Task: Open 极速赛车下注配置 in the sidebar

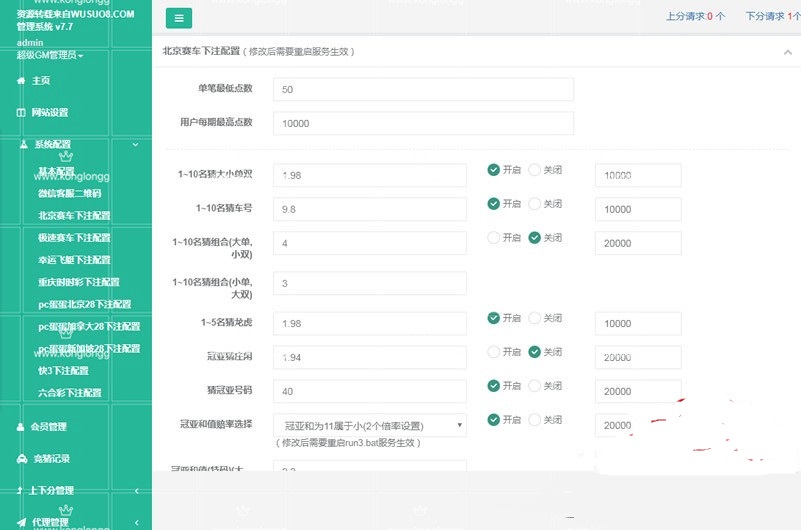Action: (x=74, y=238)
